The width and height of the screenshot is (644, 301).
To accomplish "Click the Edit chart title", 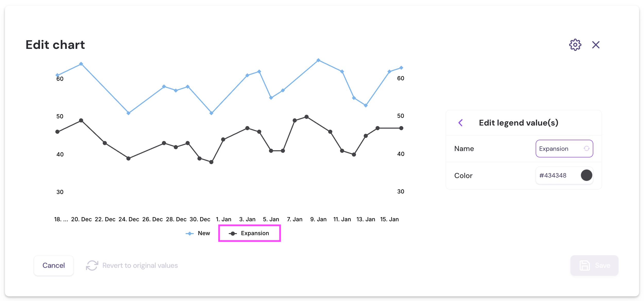I will pos(55,45).
